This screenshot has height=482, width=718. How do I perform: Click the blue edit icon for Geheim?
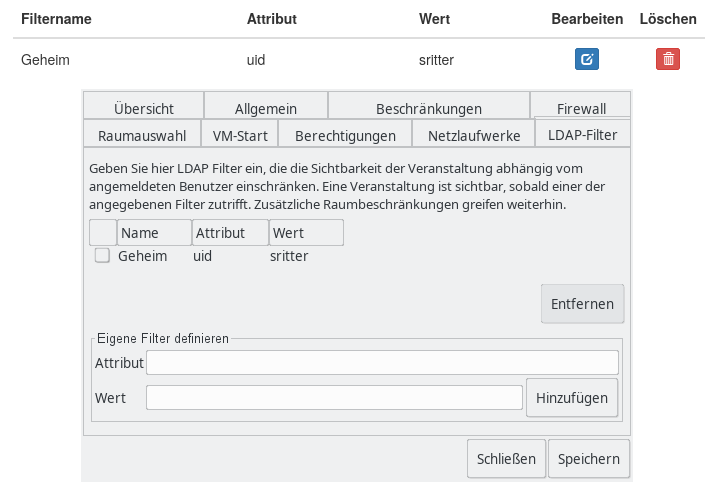(587, 59)
